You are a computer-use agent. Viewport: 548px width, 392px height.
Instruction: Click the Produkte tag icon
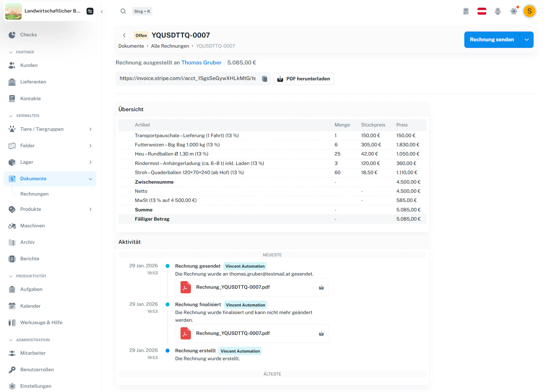(x=12, y=209)
